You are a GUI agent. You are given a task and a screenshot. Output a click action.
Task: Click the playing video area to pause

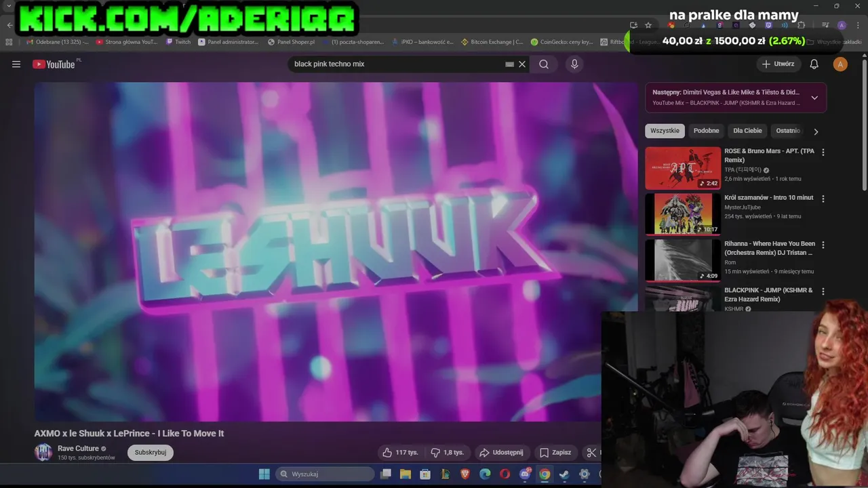(336, 251)
